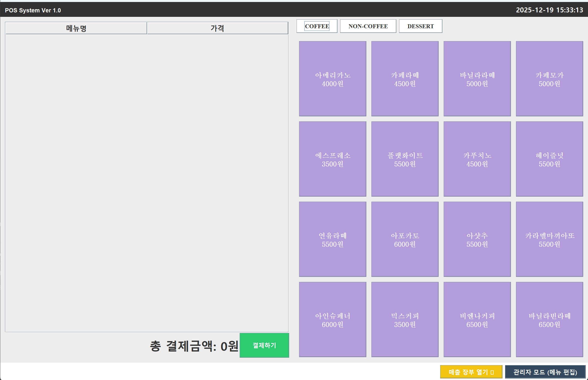Select 아인슈페너 6000원 tile

pyautogui.click(x=332, y=320)
